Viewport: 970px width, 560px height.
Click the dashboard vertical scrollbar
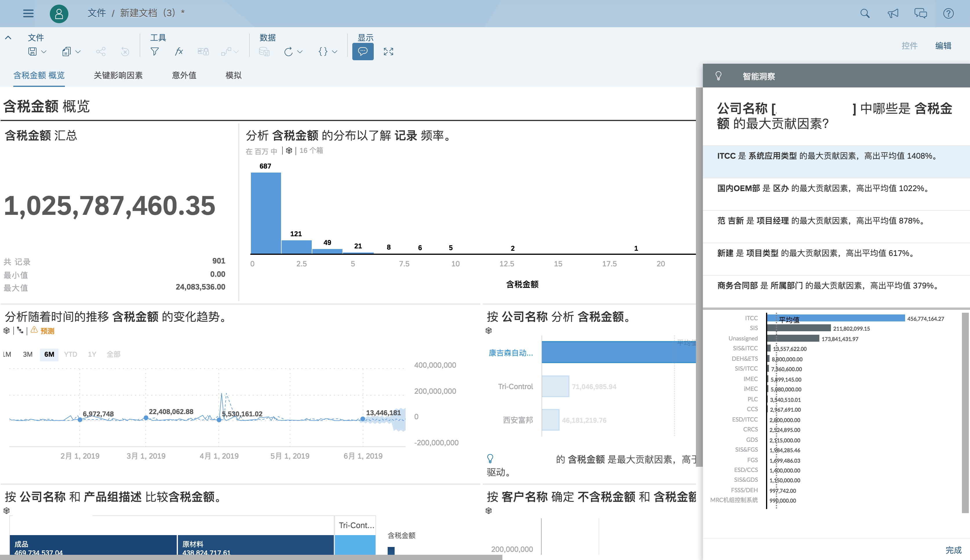(699, 277)
